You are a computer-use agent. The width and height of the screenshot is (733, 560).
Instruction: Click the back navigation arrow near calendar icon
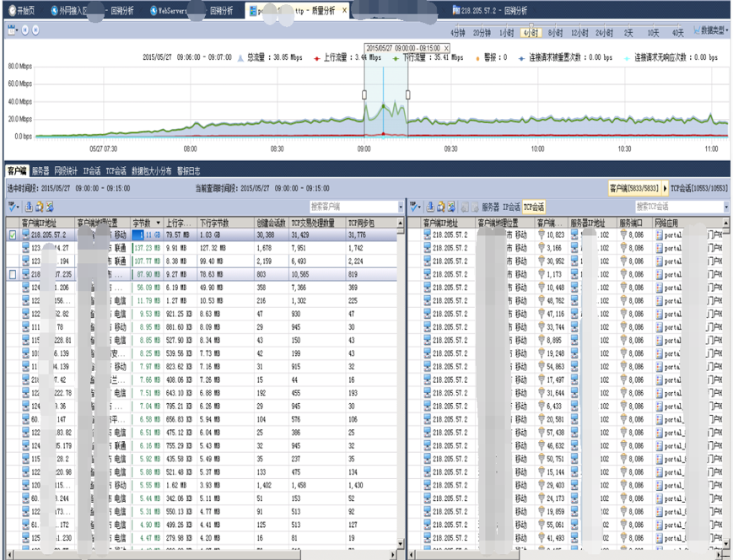pos(24,30)
